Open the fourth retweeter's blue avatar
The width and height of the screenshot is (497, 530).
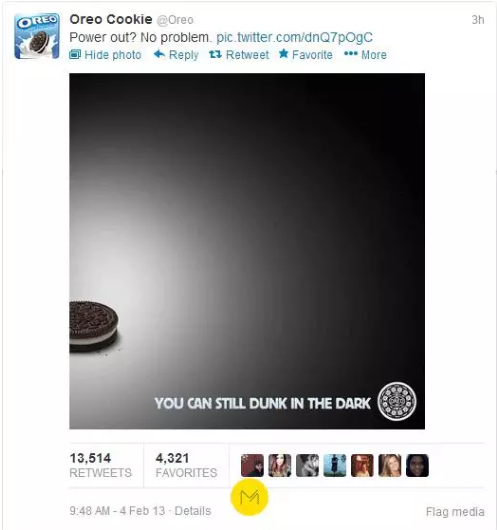click(335, 465)
